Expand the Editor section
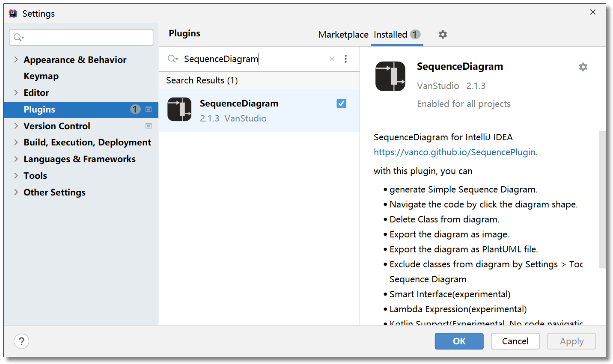 pos(16,92)
